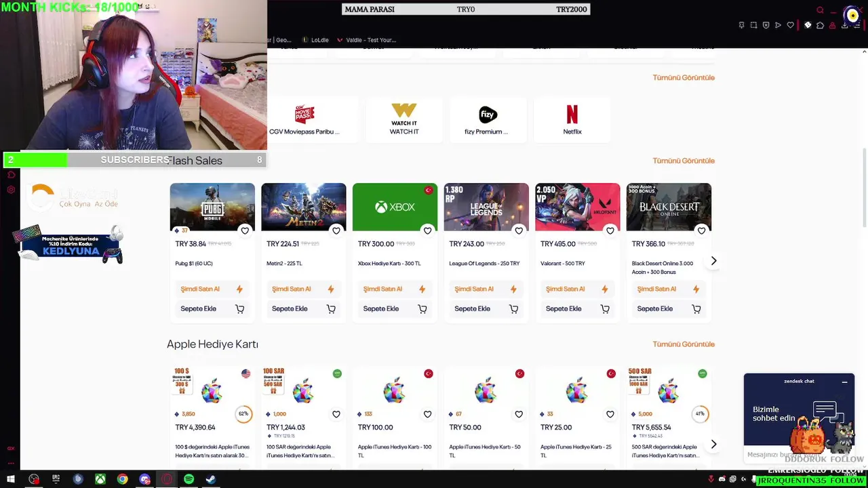This screenshot has width=868, height=488.
Task: Open the pinboards pin icon in browser toolbar
Action: tap(741, 25)
